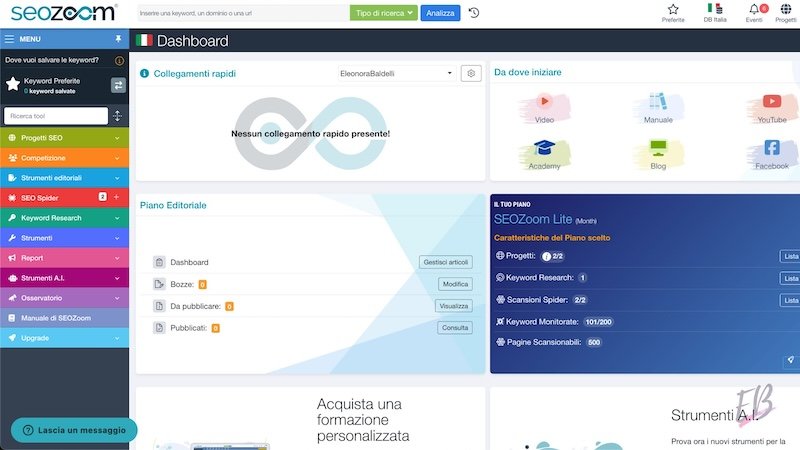Click the keyword save info icon

tap(119, 60)
